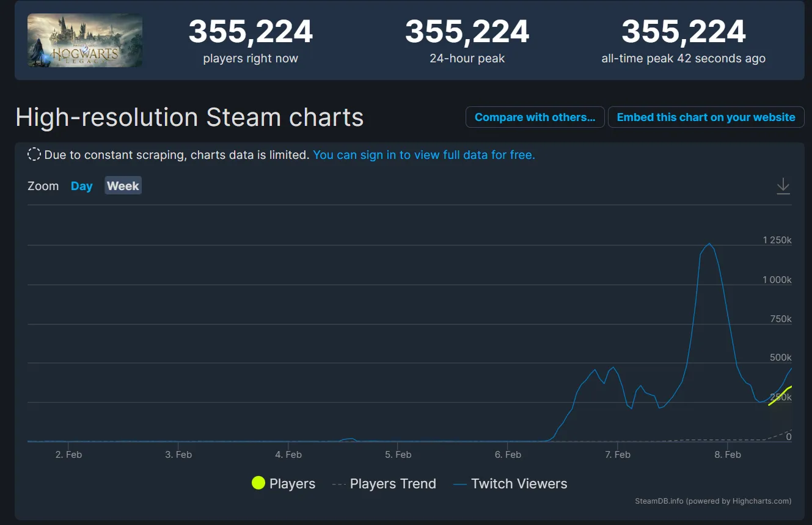This screenshot has width=812, height=525.
Task: Click the 8. Feb axis label
Action: click(728, 454)
